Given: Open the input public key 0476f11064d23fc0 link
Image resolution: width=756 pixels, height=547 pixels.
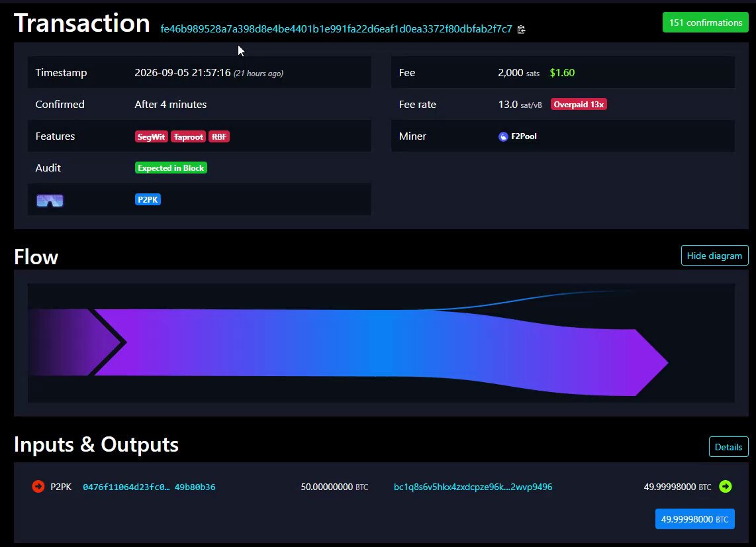Looking at the screenshot, I should (x=149, y=487).
